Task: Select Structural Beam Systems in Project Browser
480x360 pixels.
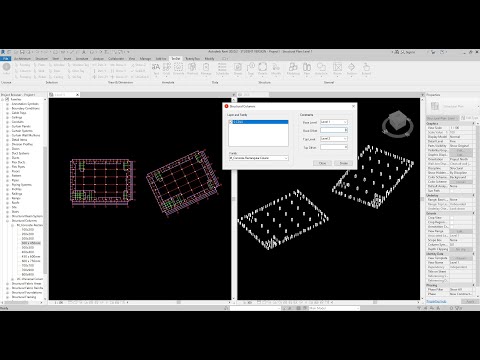Action: pyautogui.click(x=27, y=216)
